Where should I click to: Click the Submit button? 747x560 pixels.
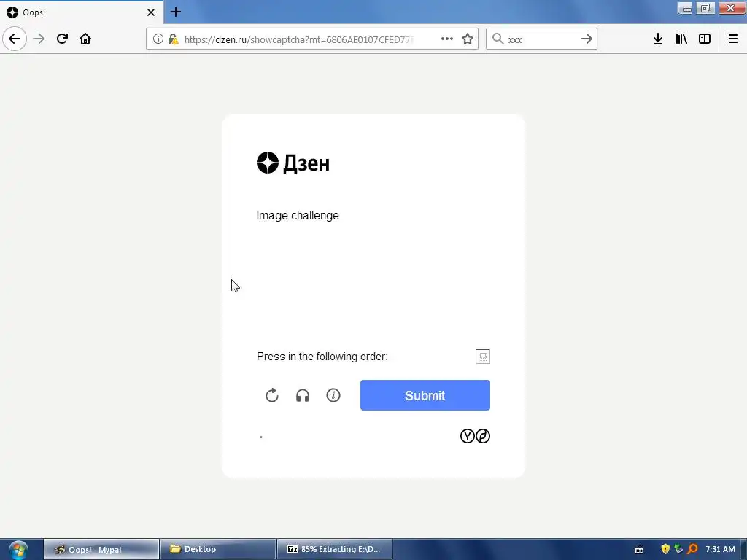(x=425, y=395)
